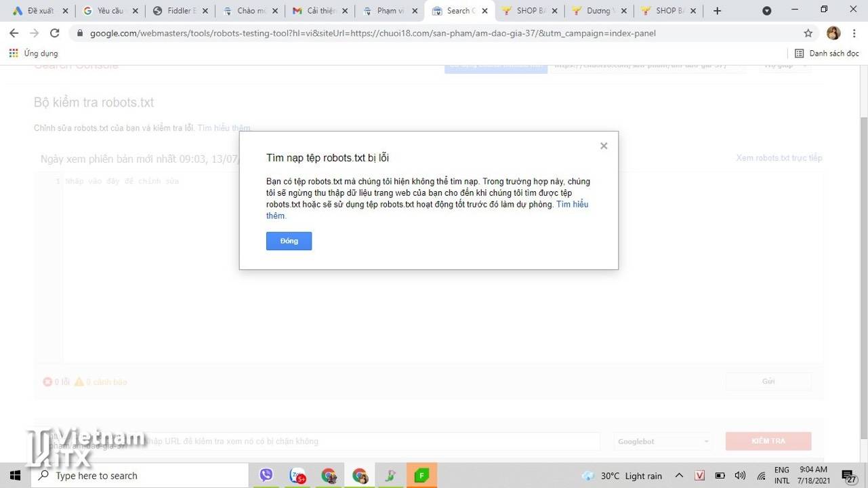Reload the page with the refresh icon

click(x=55, y=33)
